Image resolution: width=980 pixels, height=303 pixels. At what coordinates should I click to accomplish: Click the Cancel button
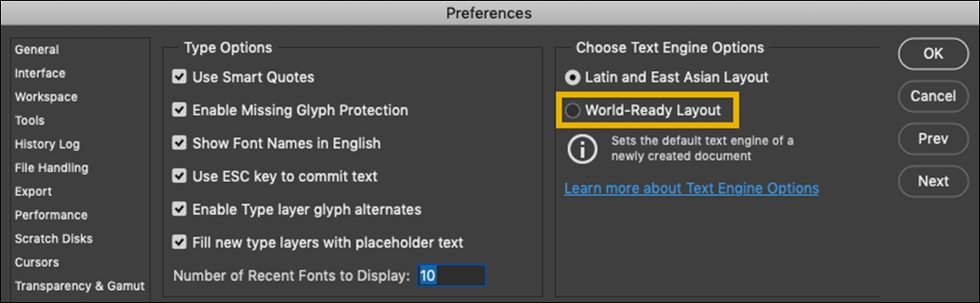pos(933,96)
